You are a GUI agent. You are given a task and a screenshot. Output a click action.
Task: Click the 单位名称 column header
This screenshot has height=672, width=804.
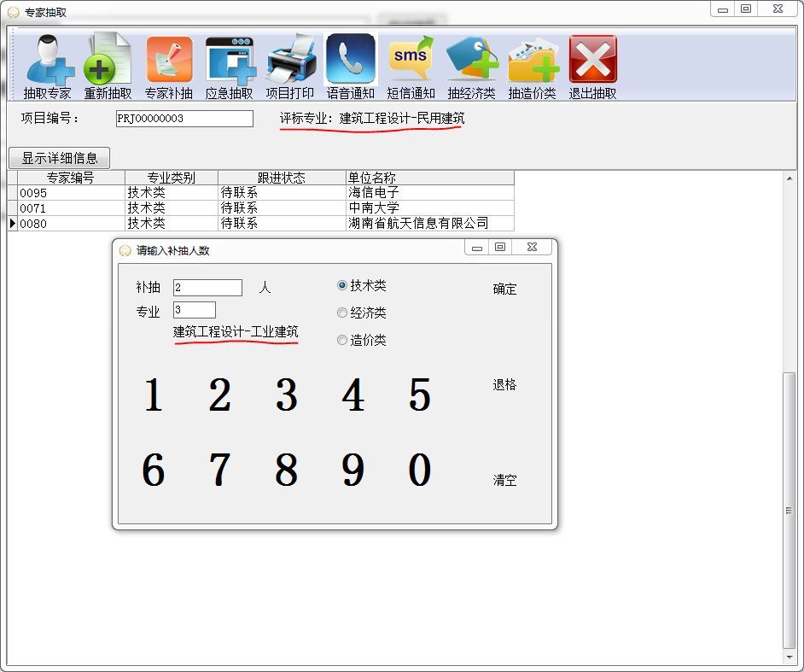click(429, 178)
